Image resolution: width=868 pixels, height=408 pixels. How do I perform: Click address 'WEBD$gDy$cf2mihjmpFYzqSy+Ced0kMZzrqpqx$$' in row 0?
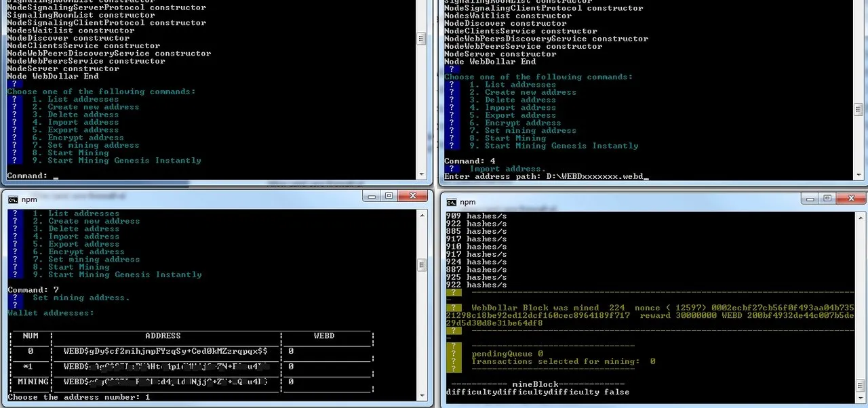click(x=165, y=352)
